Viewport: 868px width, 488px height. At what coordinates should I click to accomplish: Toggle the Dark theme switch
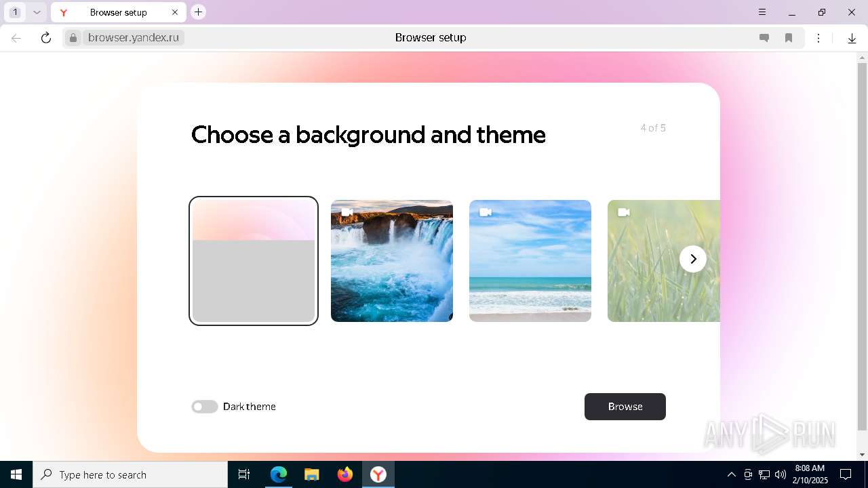coord(204,407)
